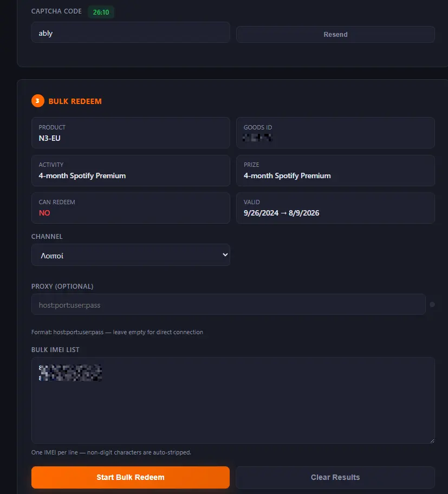Image resolution: width=448 pixels, height=494 pixels.
Task: Select the Activity 4-month Spotify Premium card
Action: click(131, 171)
